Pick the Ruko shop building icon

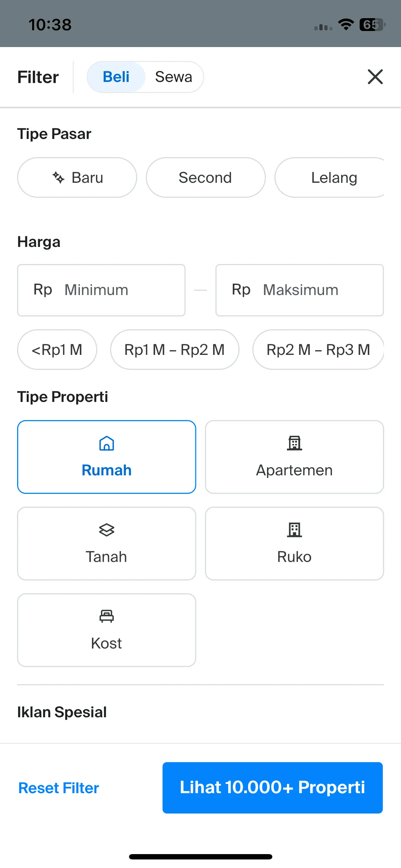point(294,530)
